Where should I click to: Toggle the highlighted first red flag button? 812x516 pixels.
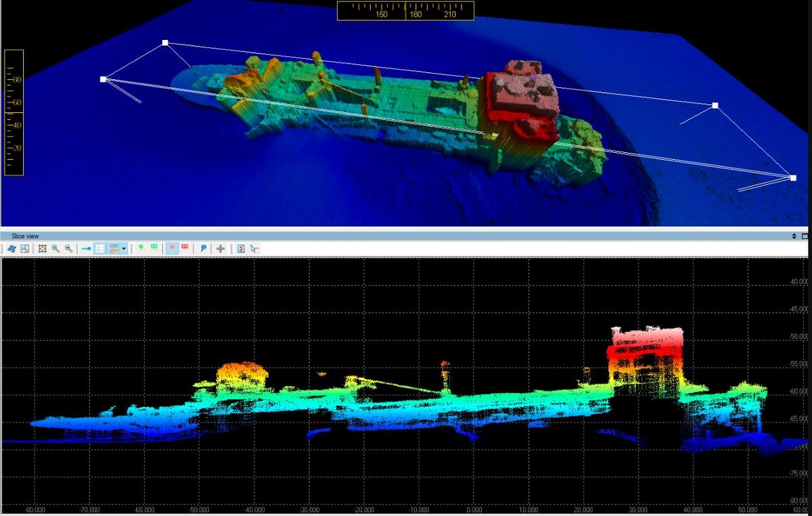[x=172, y=249]
